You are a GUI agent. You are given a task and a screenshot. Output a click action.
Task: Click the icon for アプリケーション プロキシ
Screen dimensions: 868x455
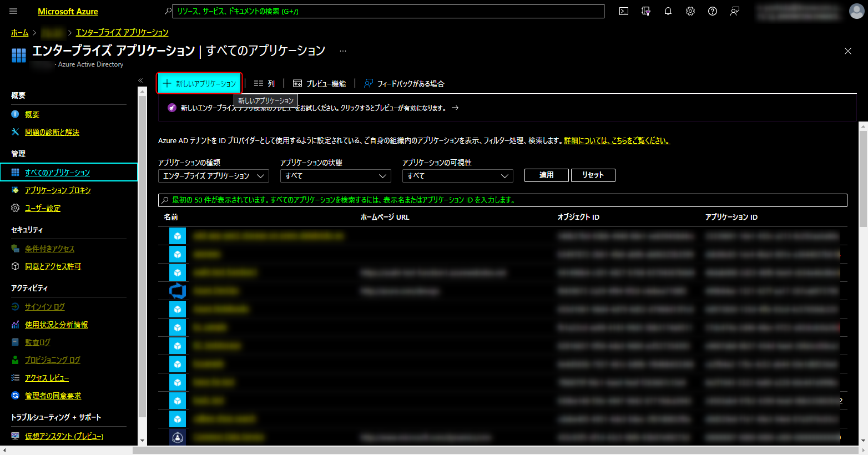pos(15,190)
